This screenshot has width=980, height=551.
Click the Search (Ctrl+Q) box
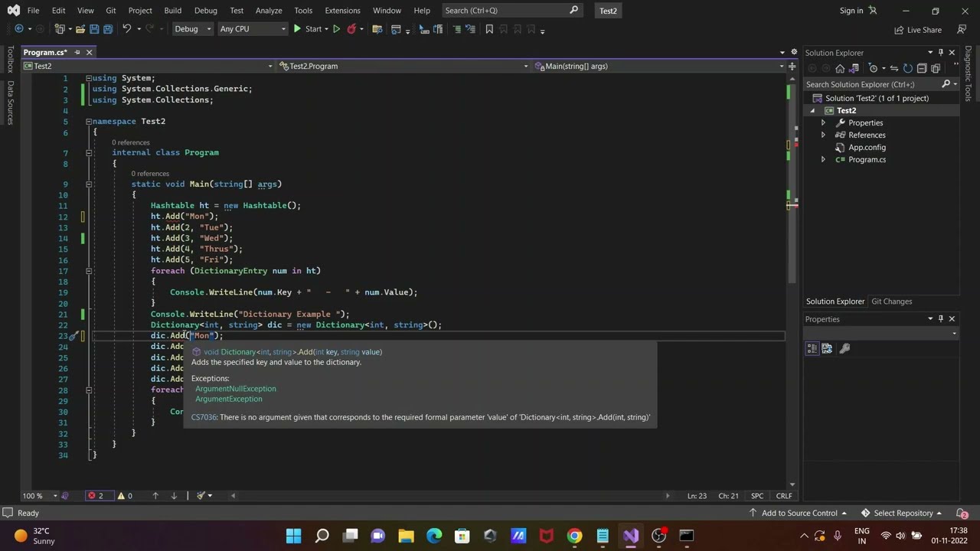tap(511, 11)
